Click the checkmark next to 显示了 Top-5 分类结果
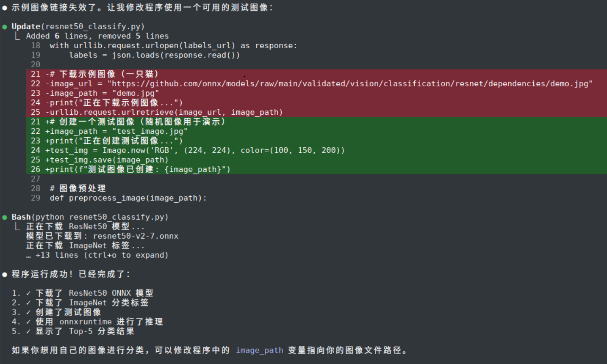The width and height of the screenshot is (607, 364). click(28, 331)
